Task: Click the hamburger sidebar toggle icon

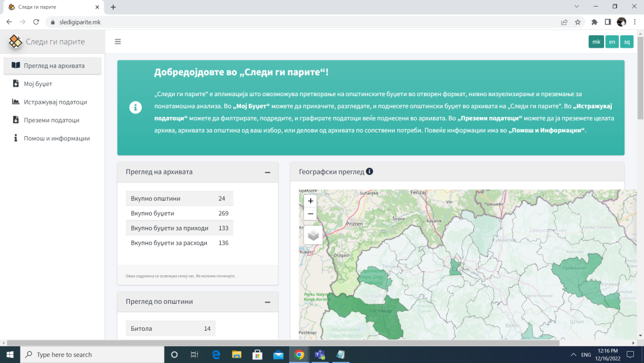Action: pos(118,42)
